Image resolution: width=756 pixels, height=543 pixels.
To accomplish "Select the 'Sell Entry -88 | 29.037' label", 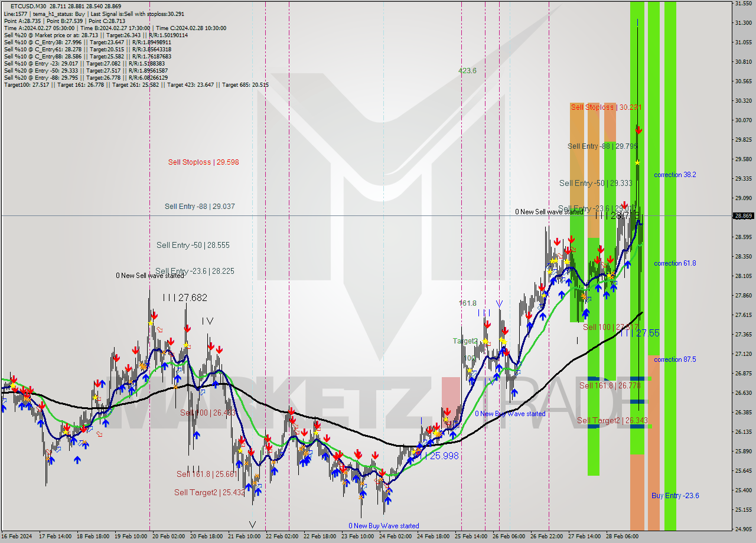I will (200, 207).
